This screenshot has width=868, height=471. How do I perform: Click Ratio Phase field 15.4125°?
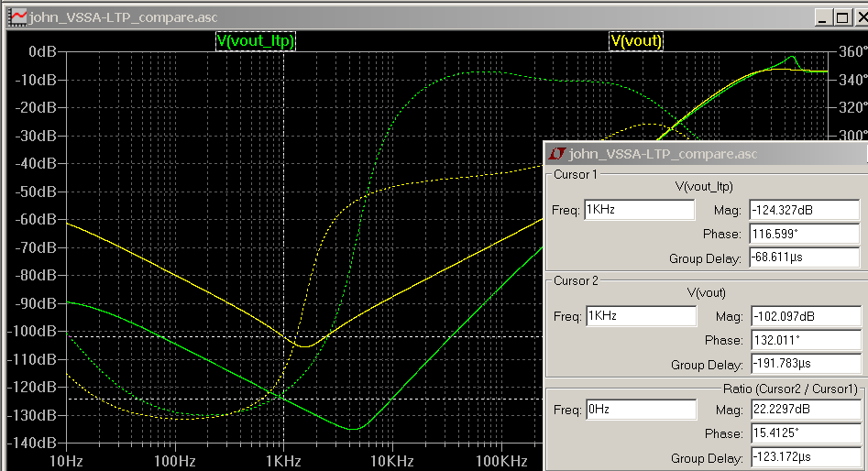click(x=806, y=433)
